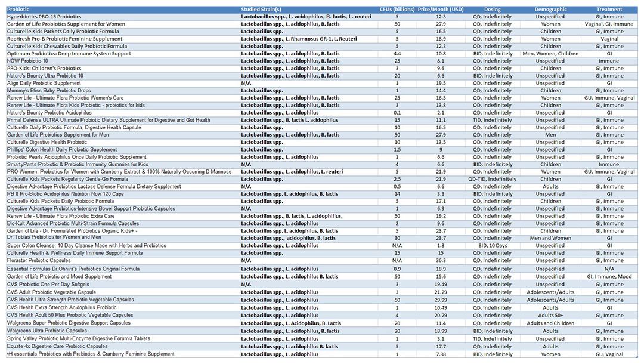Click the 36.3 price cell

coord(441,261)
